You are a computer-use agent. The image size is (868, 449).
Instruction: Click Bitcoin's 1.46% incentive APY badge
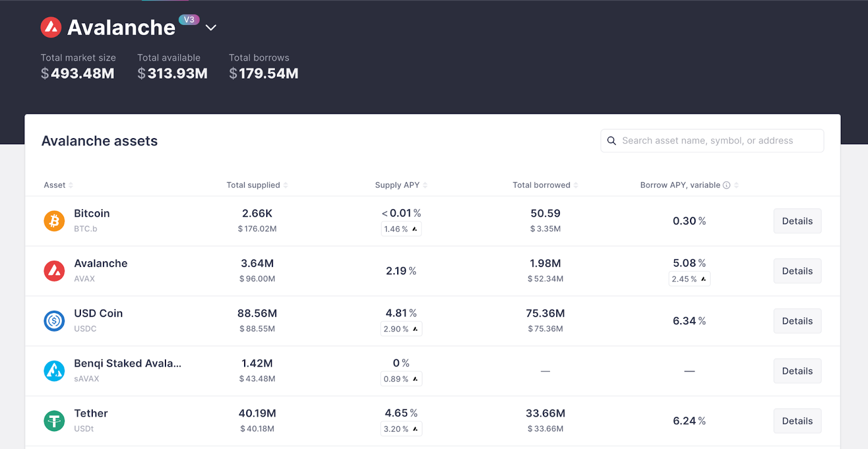[401, 229]
